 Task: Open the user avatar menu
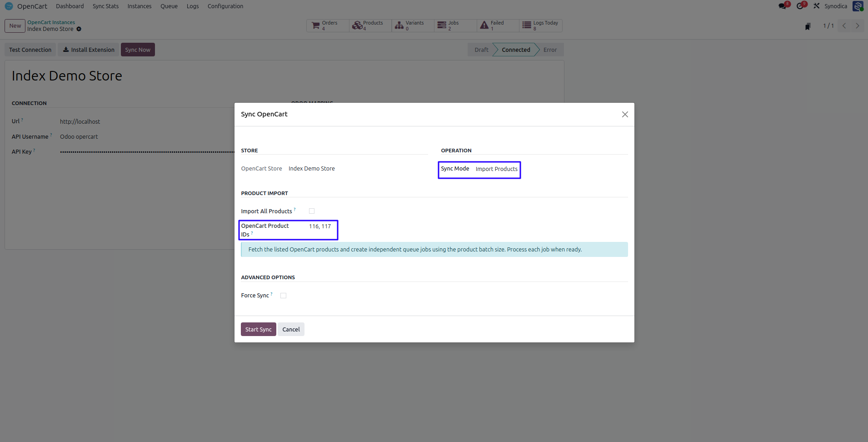[858, 6]
